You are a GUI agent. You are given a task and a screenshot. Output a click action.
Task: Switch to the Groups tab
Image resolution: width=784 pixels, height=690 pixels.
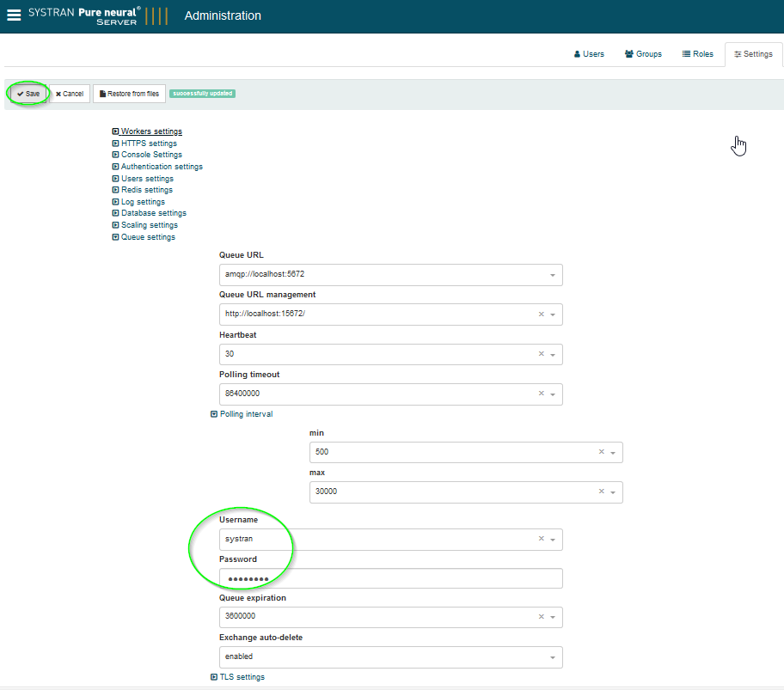click(643, 54)
